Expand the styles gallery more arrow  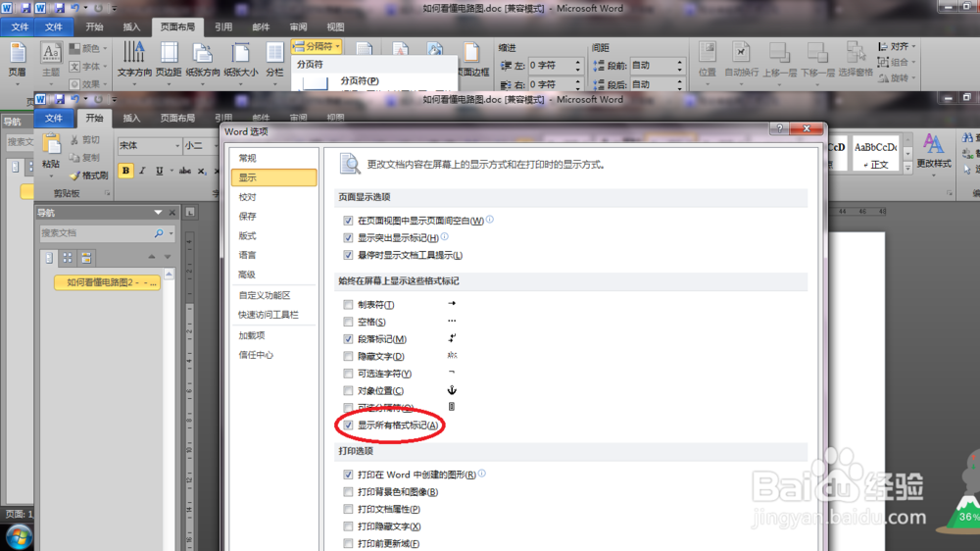click(907, 168)
